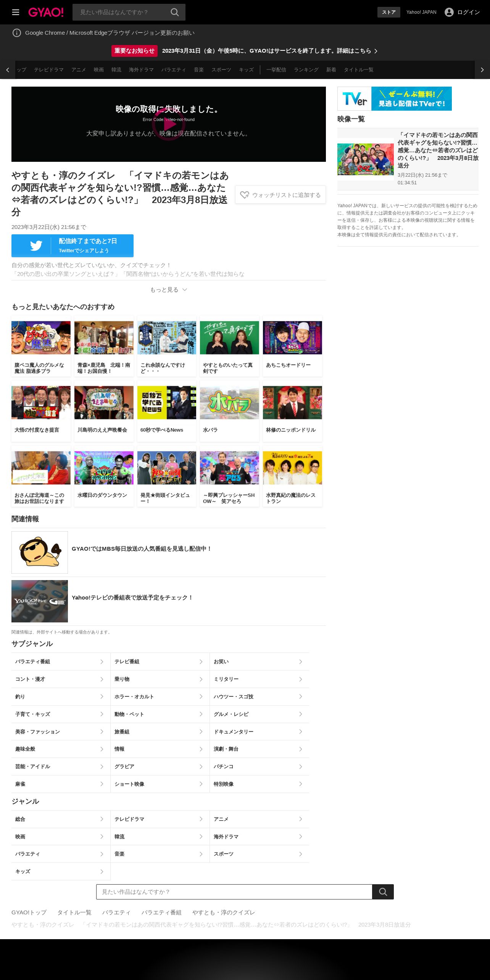Open 特別映像 subgenre row
The image size is (490, 980).
[260, 784]
